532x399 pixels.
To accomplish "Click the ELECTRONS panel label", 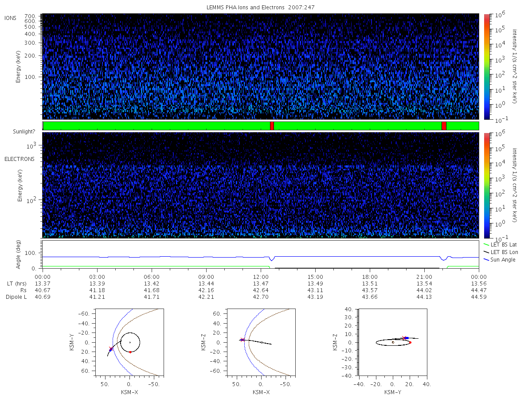I will coord(20,159).
